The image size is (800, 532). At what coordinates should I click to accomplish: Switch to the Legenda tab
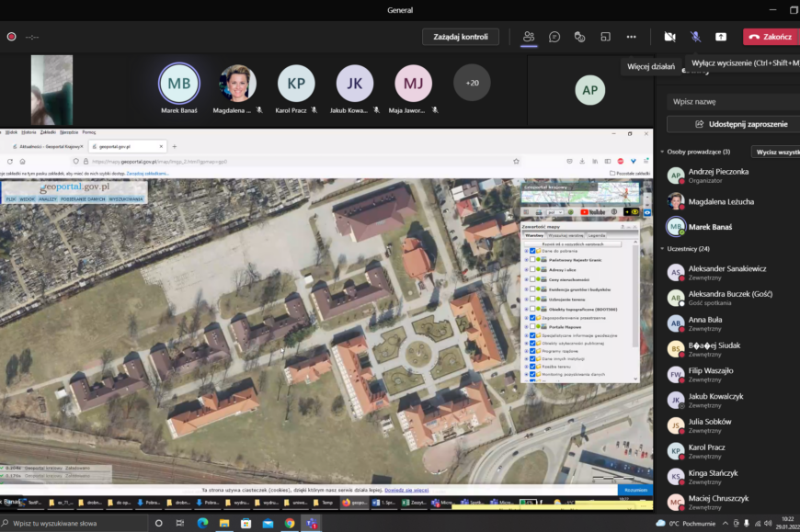597,235
